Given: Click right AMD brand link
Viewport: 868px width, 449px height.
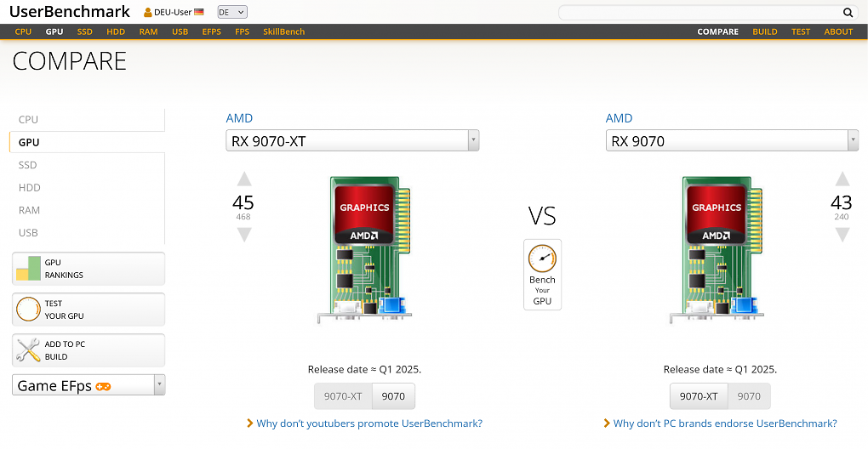Looking at the screenshot, I should (619, 118).
